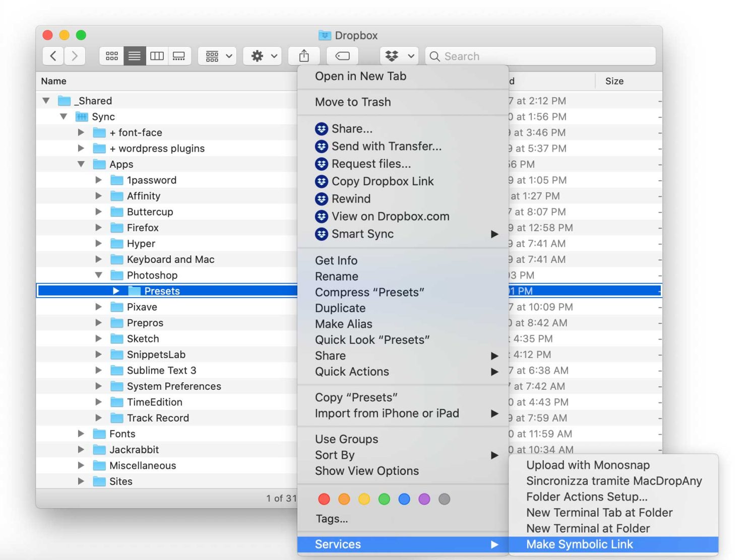
Task: Click Show View Options
Action: click(366, 470)
